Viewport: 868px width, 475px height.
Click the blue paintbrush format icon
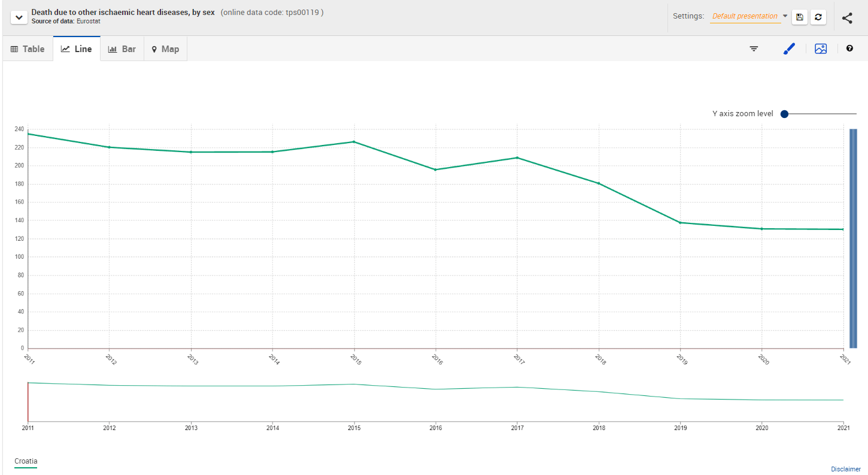[789, 49]
